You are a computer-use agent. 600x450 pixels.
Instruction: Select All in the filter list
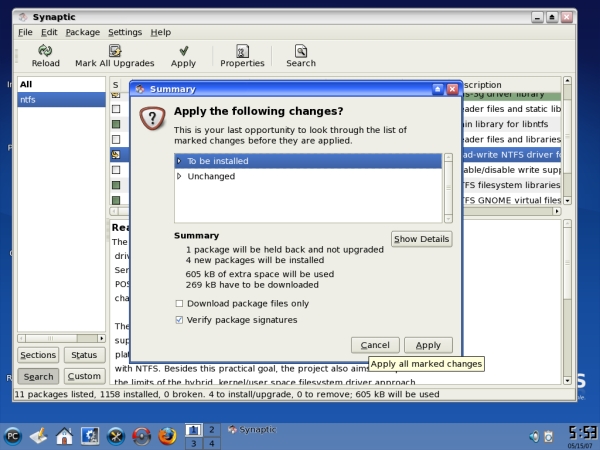[61, 84]
